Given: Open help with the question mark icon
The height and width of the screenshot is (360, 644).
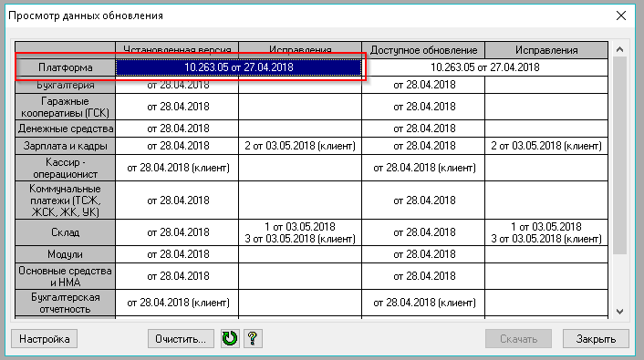Looking at the screenshot, I should coord(253,339).
